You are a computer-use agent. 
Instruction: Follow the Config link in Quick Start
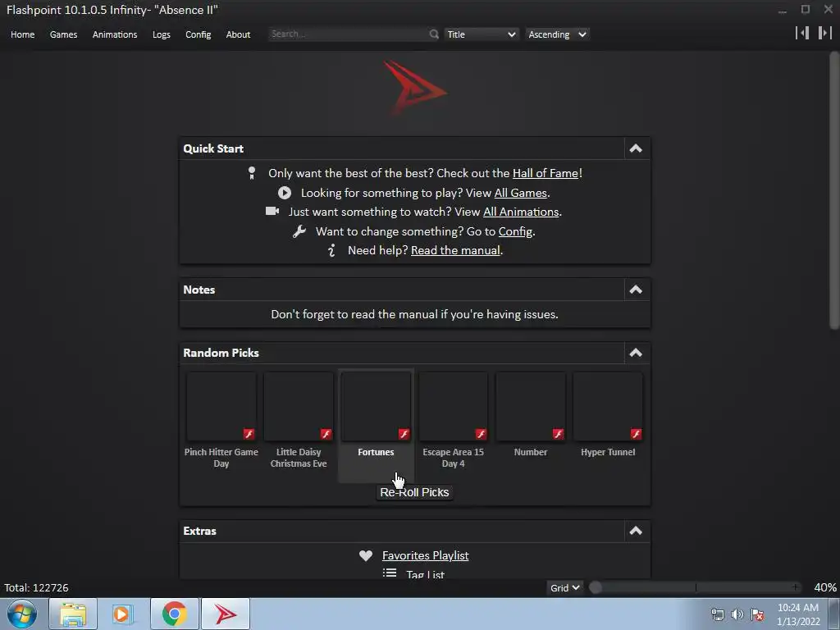[x=515, y=231]
